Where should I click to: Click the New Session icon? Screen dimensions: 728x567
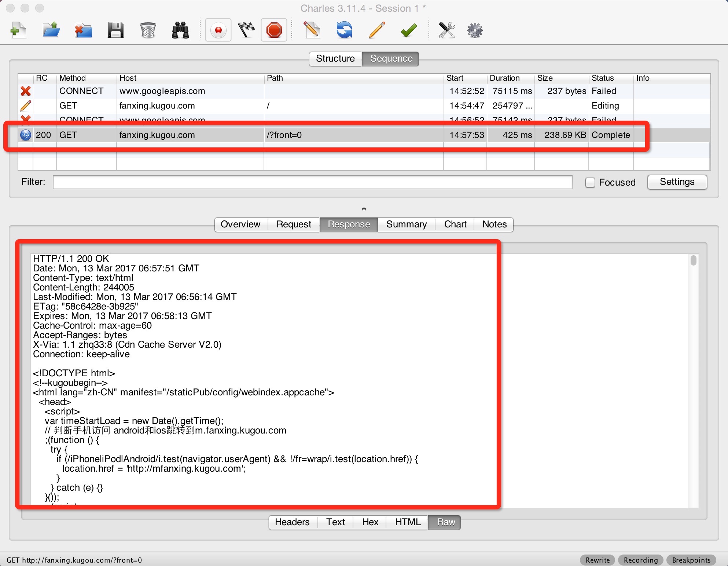tap(18, 30)
